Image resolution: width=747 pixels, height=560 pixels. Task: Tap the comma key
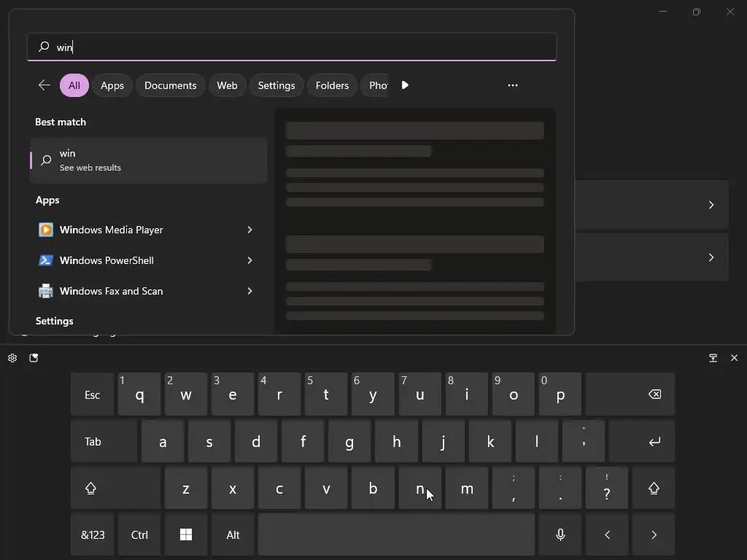pos(514,488)
